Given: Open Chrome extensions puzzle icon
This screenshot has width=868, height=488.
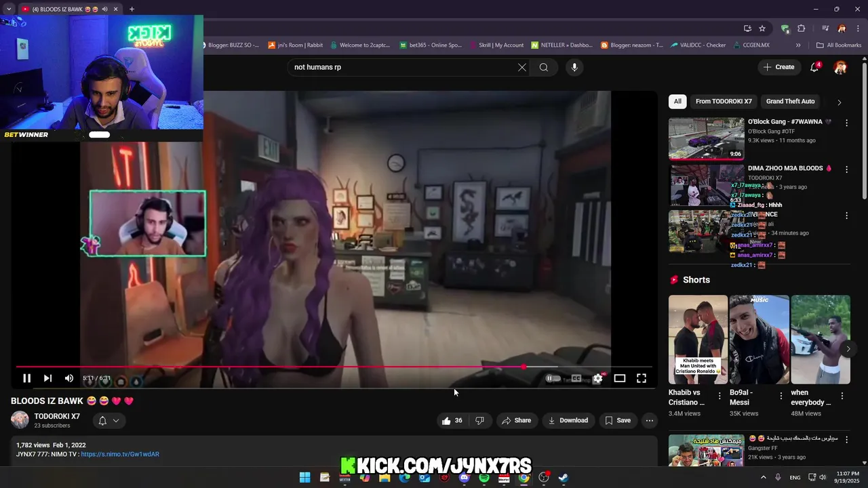Looking at the screenshot, I should click(x=801, y=28).
